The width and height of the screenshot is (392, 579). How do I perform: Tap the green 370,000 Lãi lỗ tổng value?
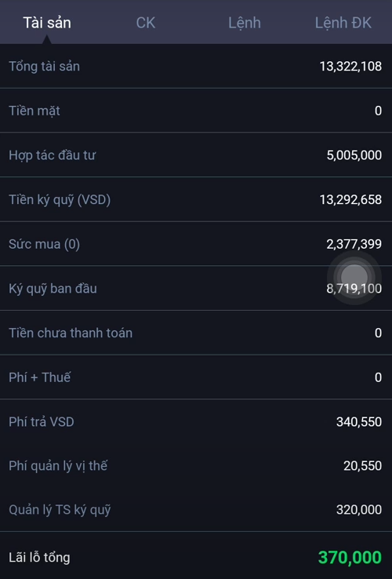pyautogui.click(x=350, y=557)
